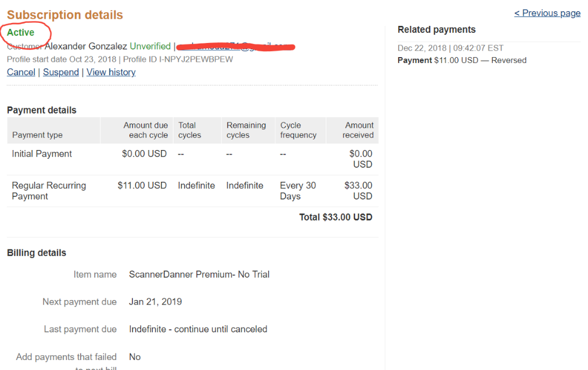Viewport: 588px width, 370px height.
Task: Click the Suspend subscription link
Action: [61, 72]
